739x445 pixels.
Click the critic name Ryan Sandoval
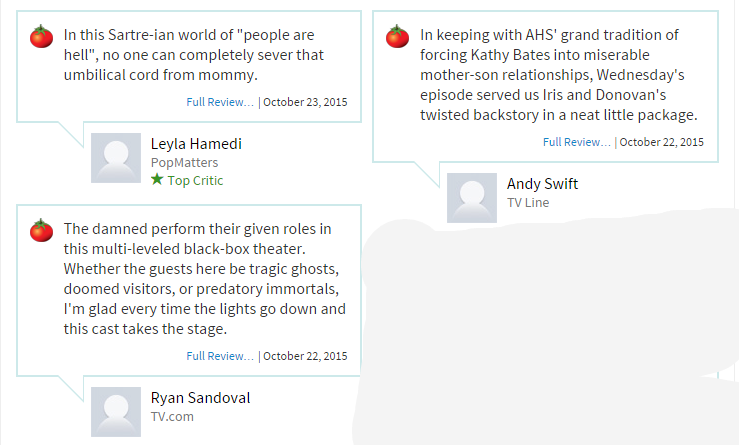tap(200, 398)
